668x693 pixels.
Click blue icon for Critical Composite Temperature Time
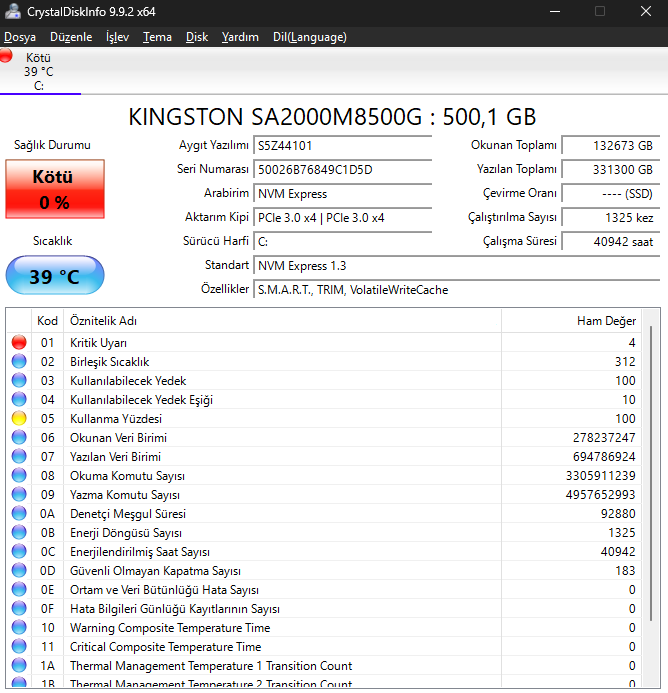pos(19,646)
